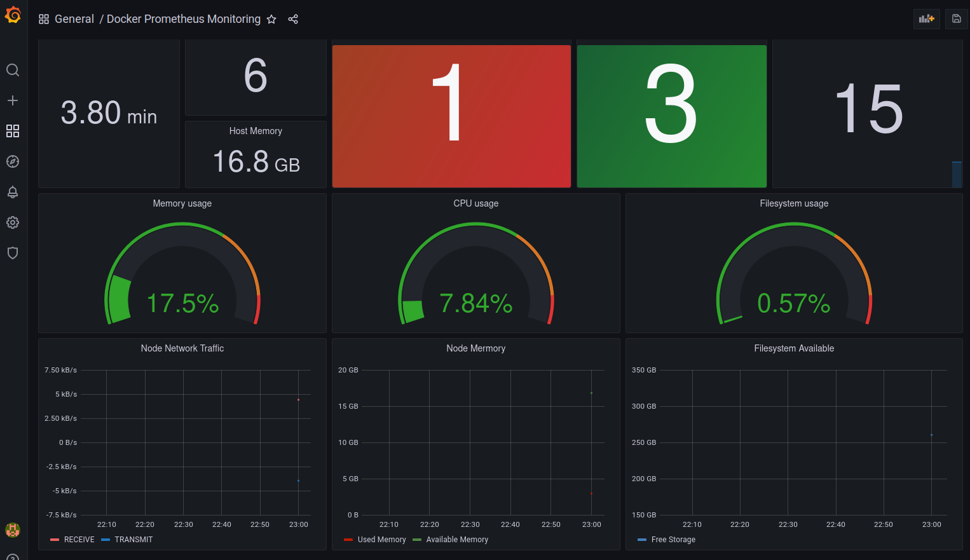Star the Docker Prometheus Monitoring dashboard
Screen dimensions: 970x560
pyautogui.click(x=271, y=19)
